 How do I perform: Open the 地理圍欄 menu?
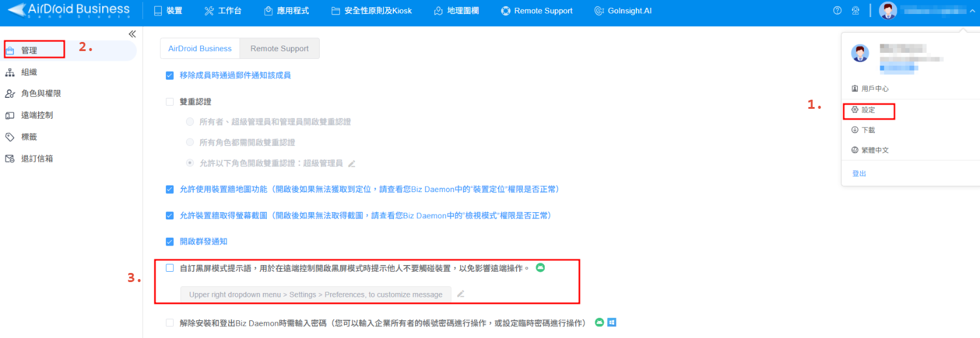[457, 11]
